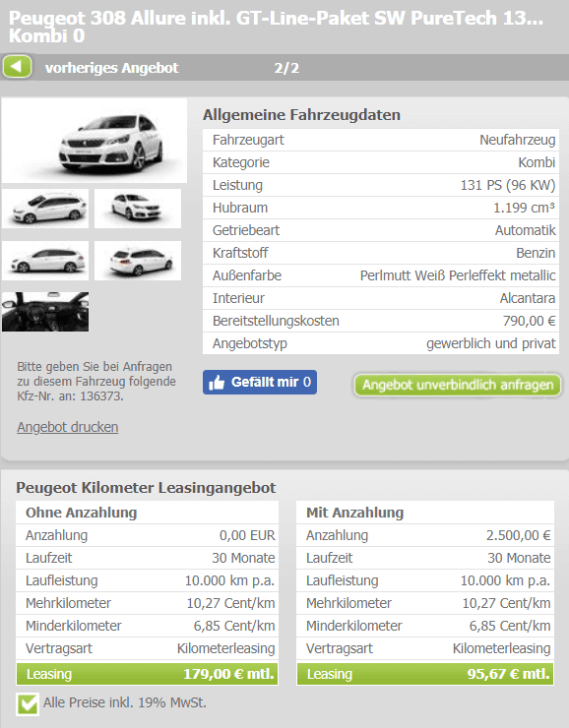The image size is (569, 728).
Task: Open vorheriges Angebot link
Action: 111,68
